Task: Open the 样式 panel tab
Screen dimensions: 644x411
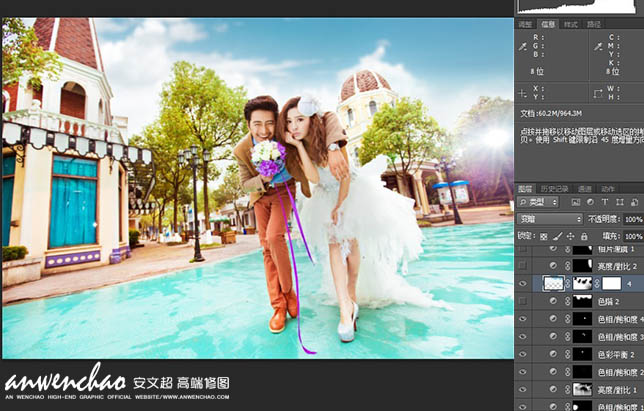Action: tap(571, 23)
